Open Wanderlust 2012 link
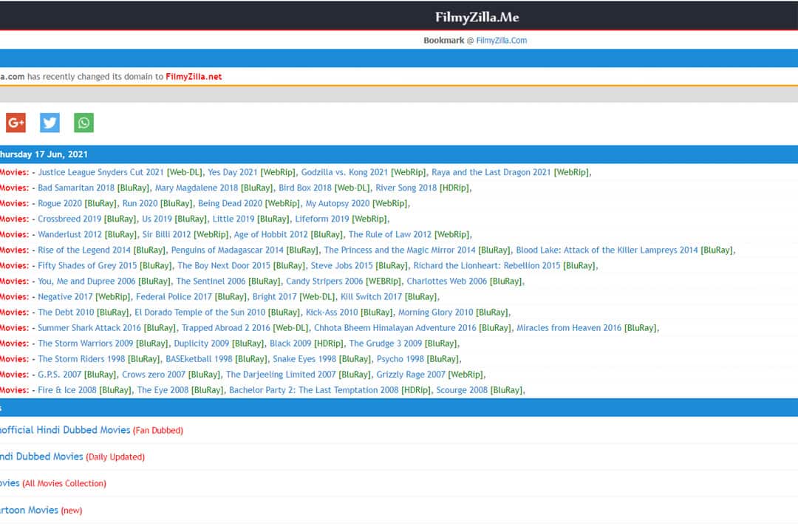The image size is (798, 532). 69,234
